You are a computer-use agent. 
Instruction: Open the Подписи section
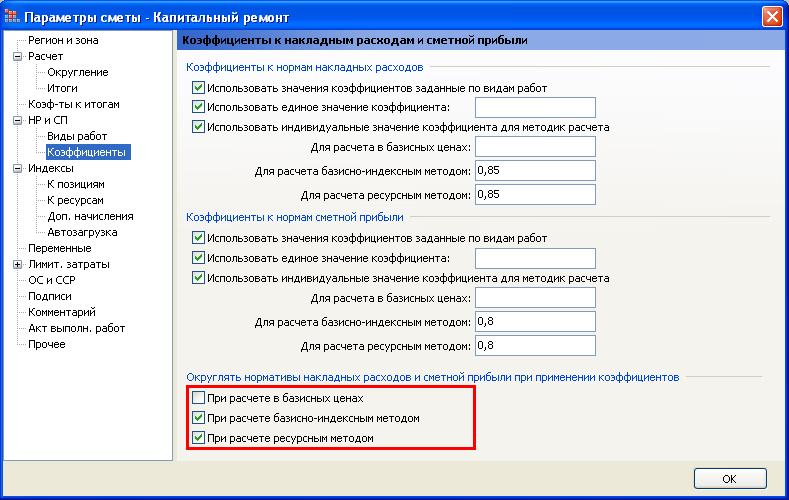(50, 296)
